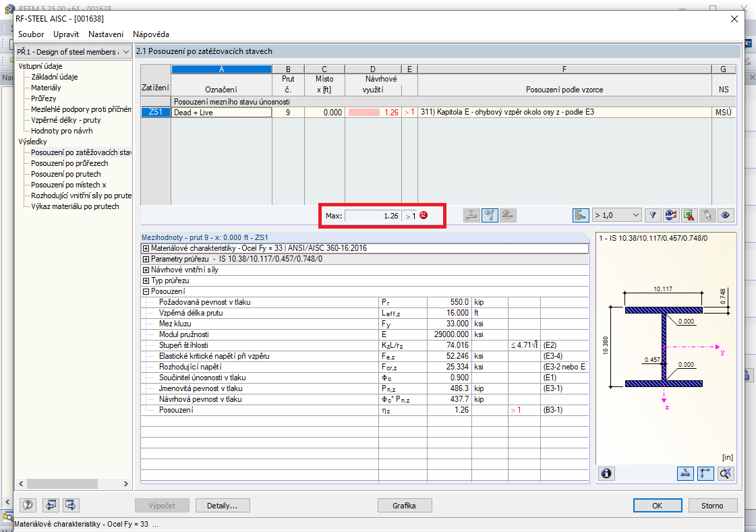Click column A header

221,69
